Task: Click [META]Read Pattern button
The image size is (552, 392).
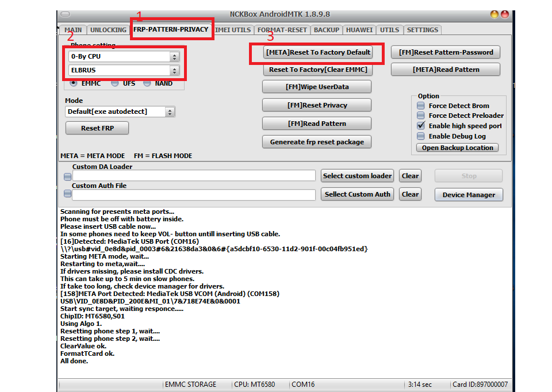Action: pos(446,70)
